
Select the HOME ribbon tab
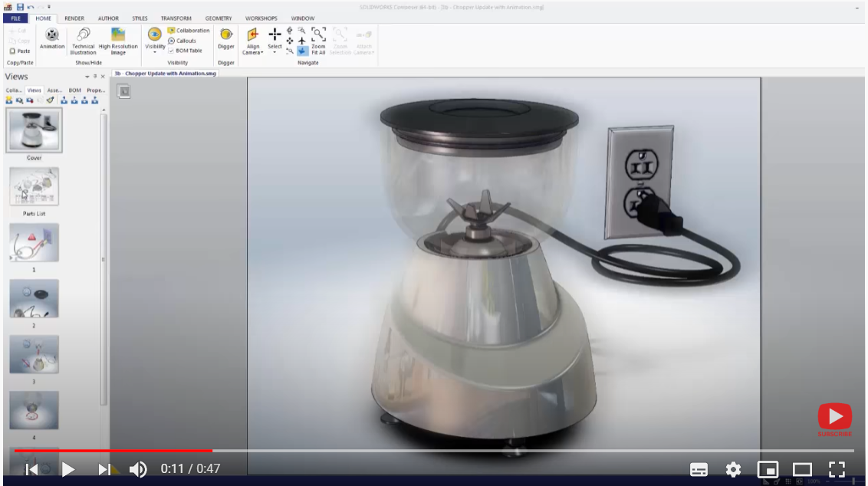coord(43,18)
